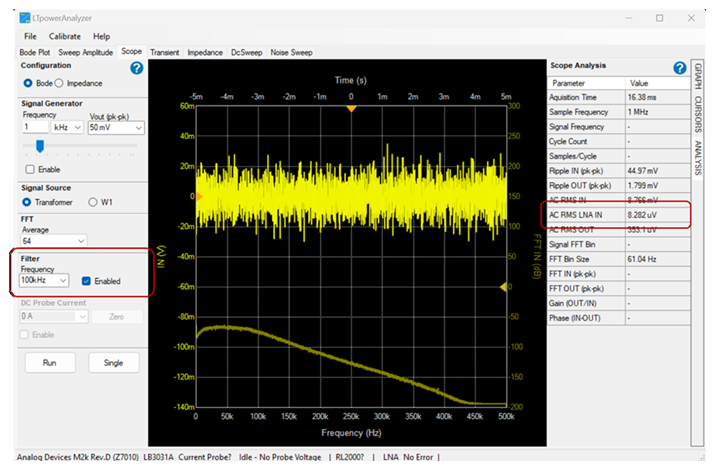Select the Impedance radio button
The height and width of the screenshot is (474, 715).
59,83
